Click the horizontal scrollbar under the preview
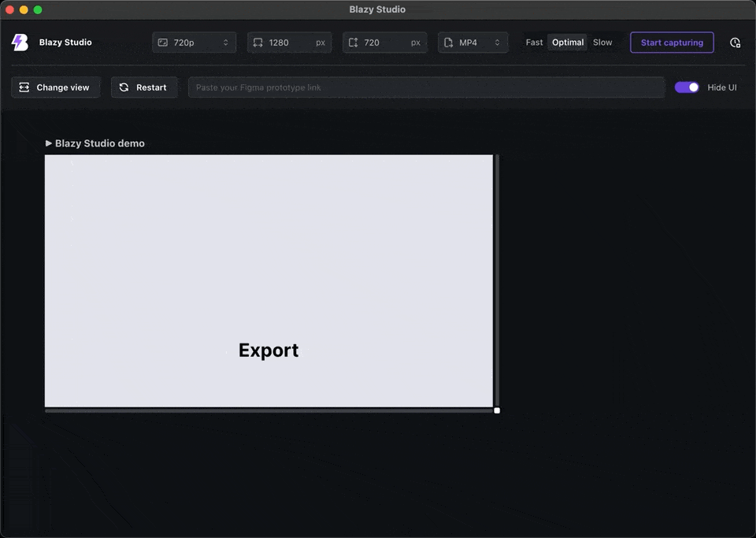The width and height of the screenshot is (756, 538). coord(269,410)
